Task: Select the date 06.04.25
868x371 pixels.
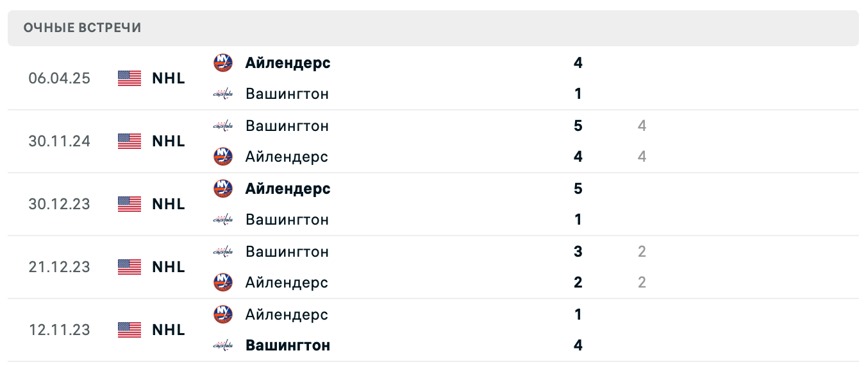Action: 60,78
